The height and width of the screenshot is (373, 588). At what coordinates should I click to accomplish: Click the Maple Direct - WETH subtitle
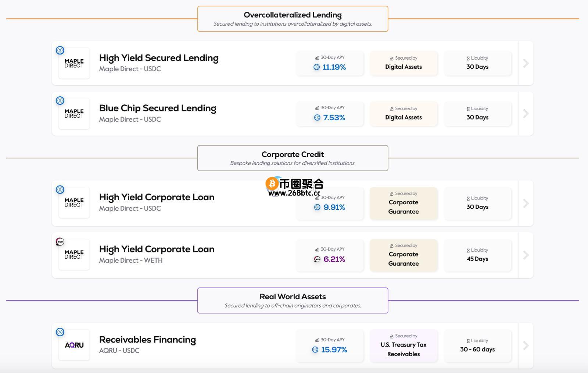[x=131, y=261]
